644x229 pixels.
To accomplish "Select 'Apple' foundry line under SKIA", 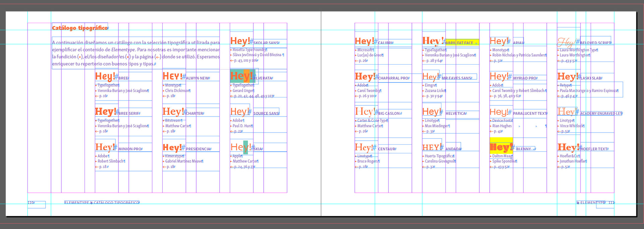I will (x=237, y=156).
